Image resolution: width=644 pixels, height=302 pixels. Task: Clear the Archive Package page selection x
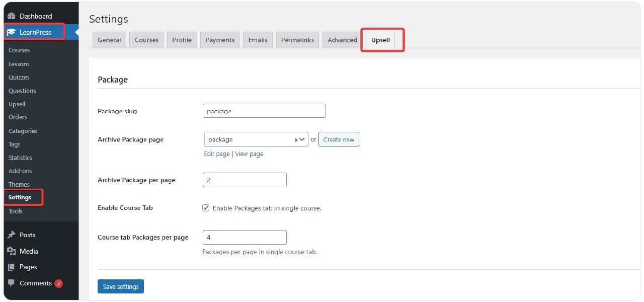(x=296, y=140)
